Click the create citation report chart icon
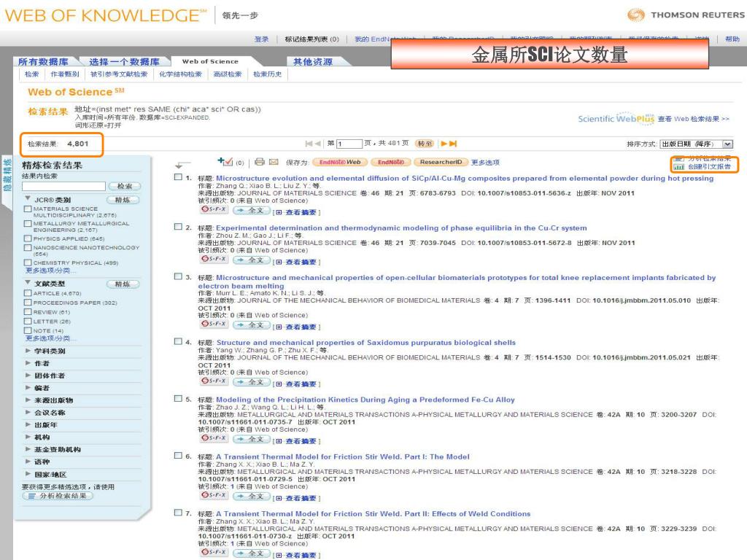 679,167
